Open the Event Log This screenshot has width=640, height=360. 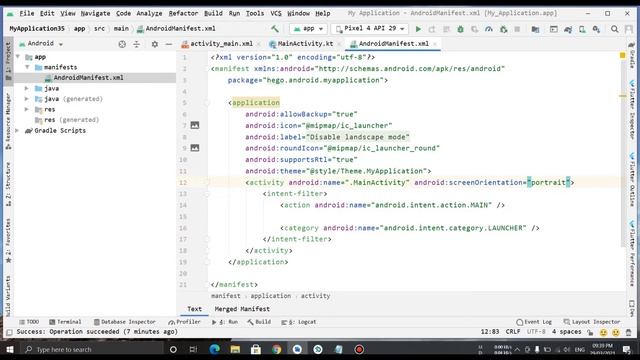click(534, 322)
